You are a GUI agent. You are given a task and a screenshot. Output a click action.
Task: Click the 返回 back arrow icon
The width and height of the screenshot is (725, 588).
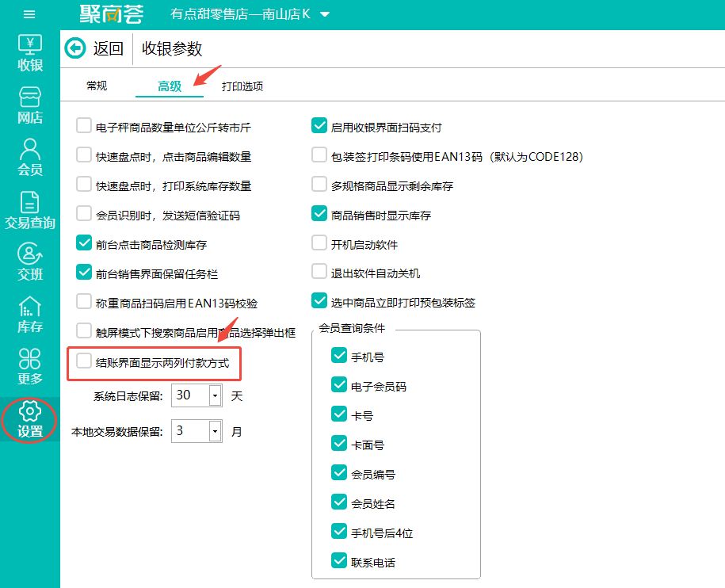[75, 48]
